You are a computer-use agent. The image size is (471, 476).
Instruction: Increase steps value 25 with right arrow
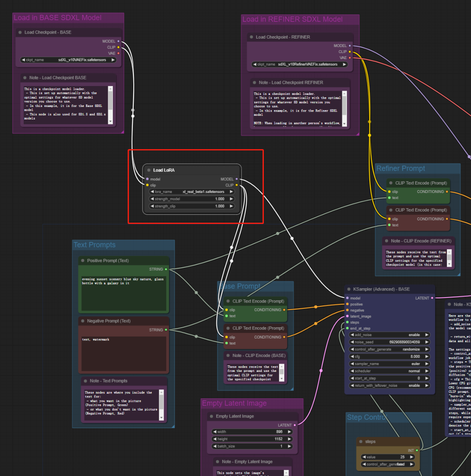412,457
